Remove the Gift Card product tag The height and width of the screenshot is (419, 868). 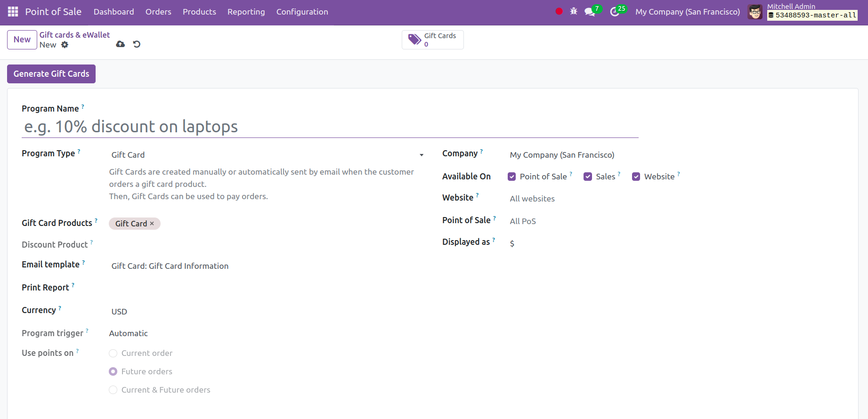[152, 224]
